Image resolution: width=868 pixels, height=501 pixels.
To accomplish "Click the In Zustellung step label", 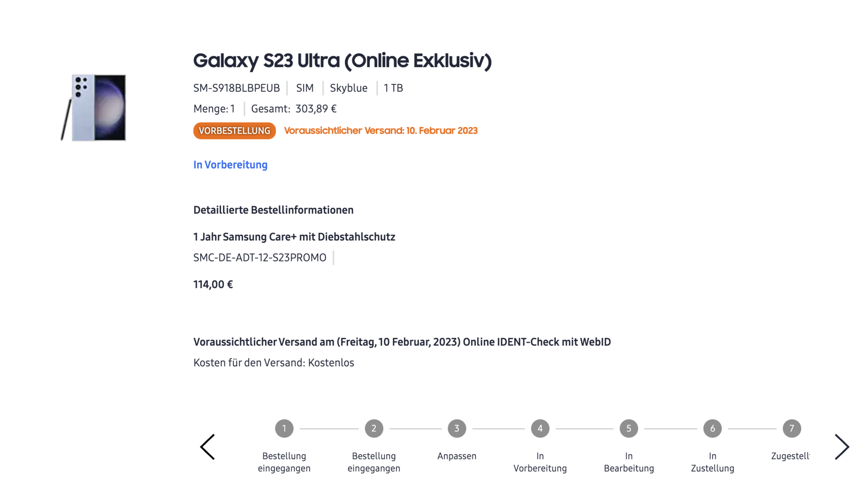I will pyautogui.click(x=712, y=462).
